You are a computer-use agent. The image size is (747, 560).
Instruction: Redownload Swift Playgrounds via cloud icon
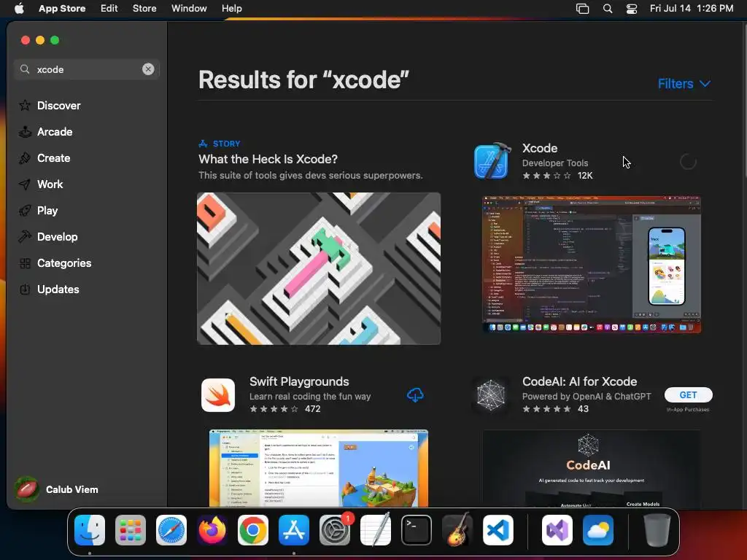pyautogui.click(x=415, y=394)
